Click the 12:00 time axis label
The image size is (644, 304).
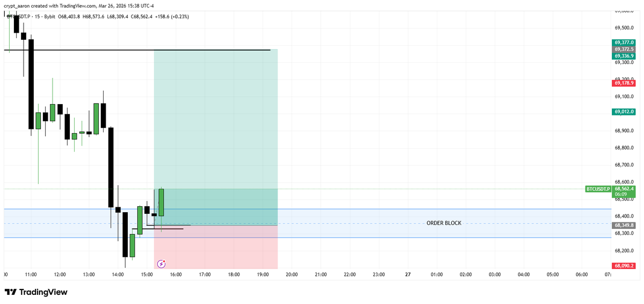pos(60,274)
